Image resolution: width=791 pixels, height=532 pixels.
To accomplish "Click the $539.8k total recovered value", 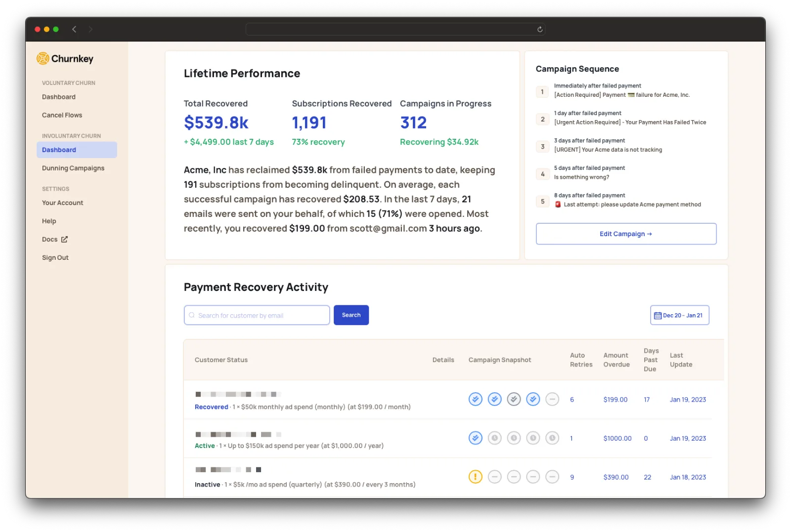I will coord(216,123).
